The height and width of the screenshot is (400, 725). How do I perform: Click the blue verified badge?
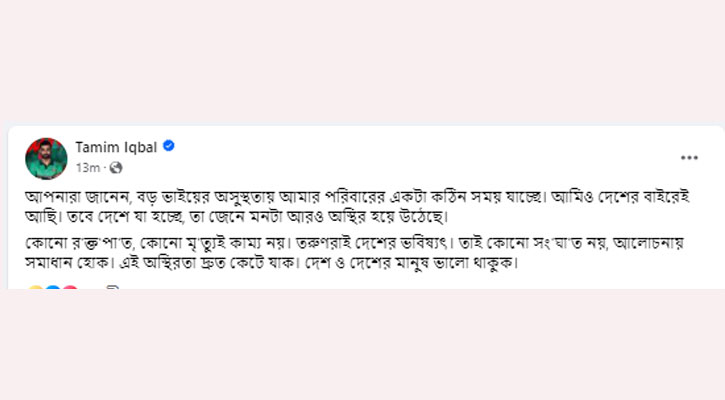coord(169,147)
